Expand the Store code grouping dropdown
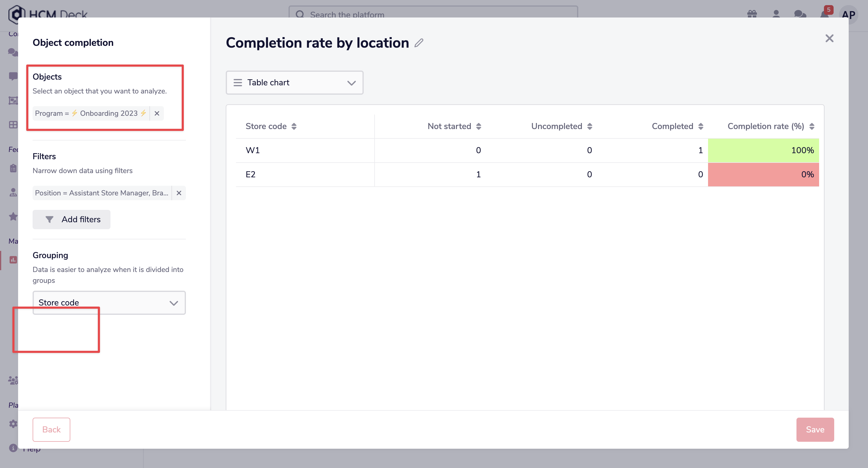 pos(109,303)
